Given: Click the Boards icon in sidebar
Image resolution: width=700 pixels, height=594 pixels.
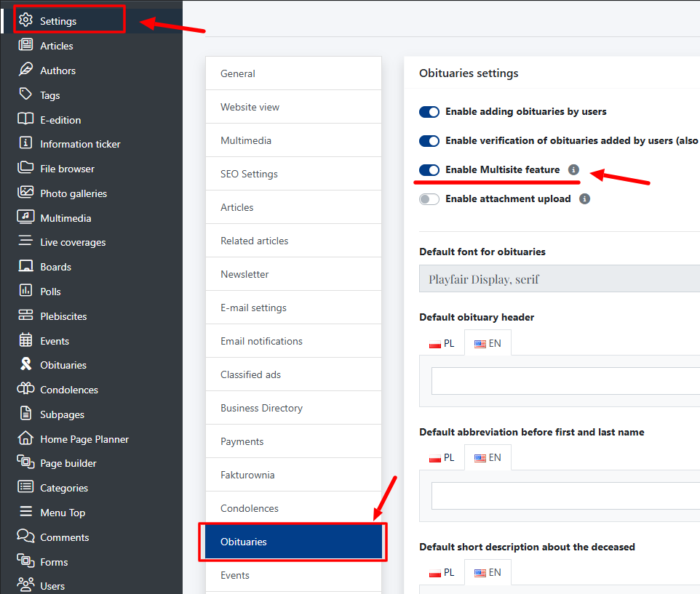Looking at the screenshot, I should coord(25,266).
